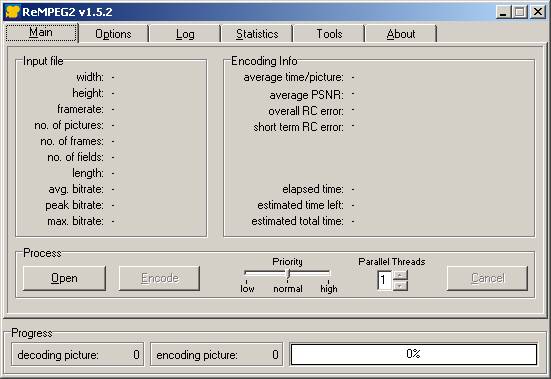Screen dimensions: 551x379
Task: Click the Cancel button
Action: click(x=487, y=278)
